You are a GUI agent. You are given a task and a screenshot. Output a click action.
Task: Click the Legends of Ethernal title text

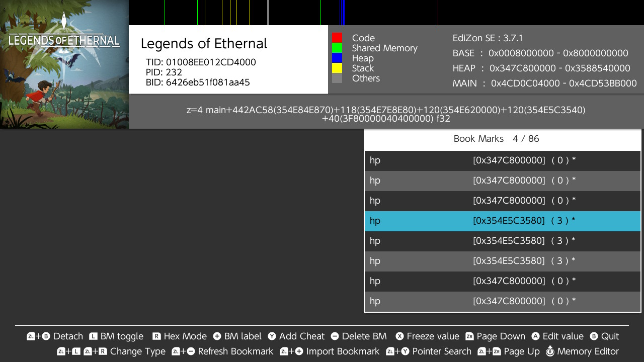click(x=204, y=44)
